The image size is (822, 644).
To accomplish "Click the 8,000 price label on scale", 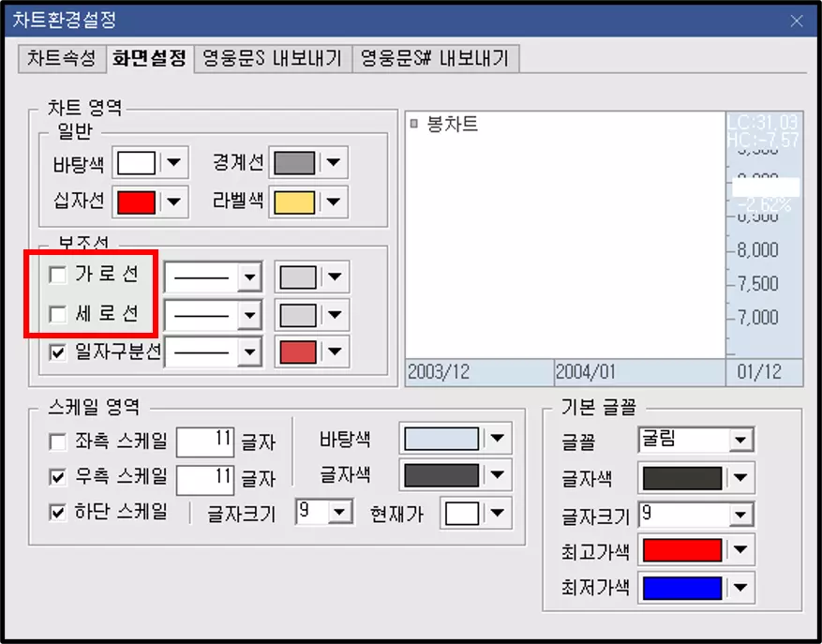I will click(x=757, y=250).
